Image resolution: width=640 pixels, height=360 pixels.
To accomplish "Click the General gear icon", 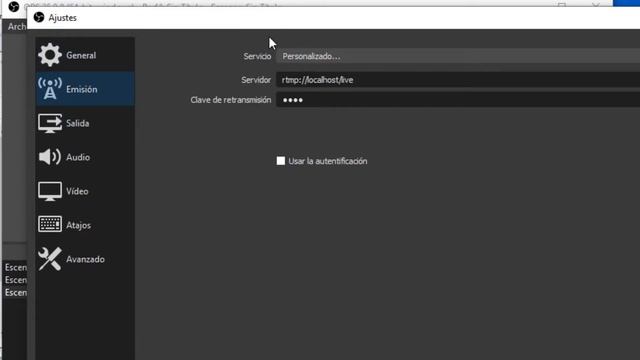I will (50, 55).
